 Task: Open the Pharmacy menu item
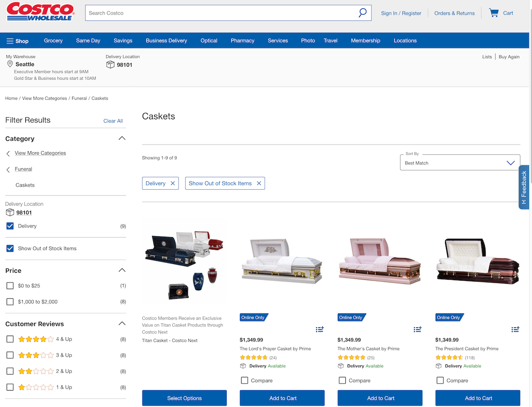point(243,41)
